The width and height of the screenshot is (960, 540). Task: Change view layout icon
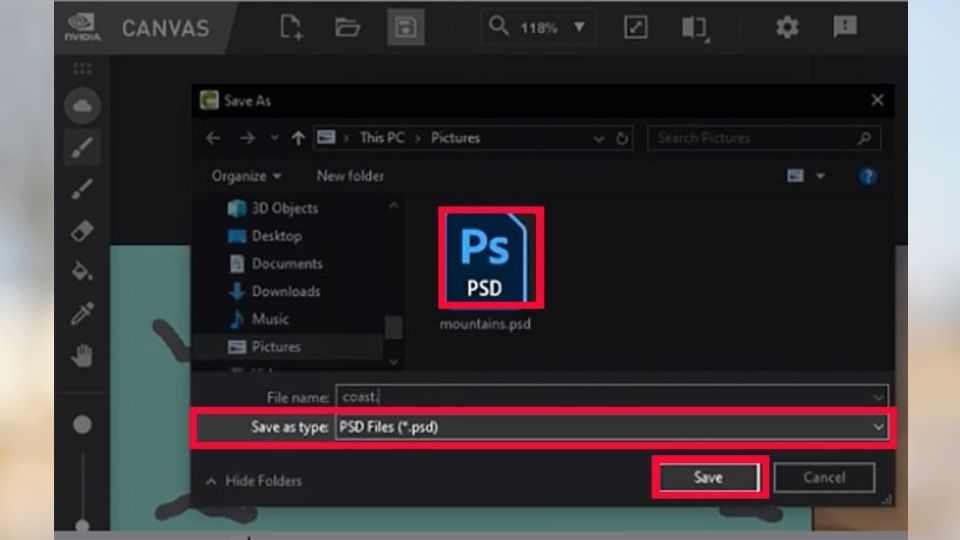click(795, 176)
